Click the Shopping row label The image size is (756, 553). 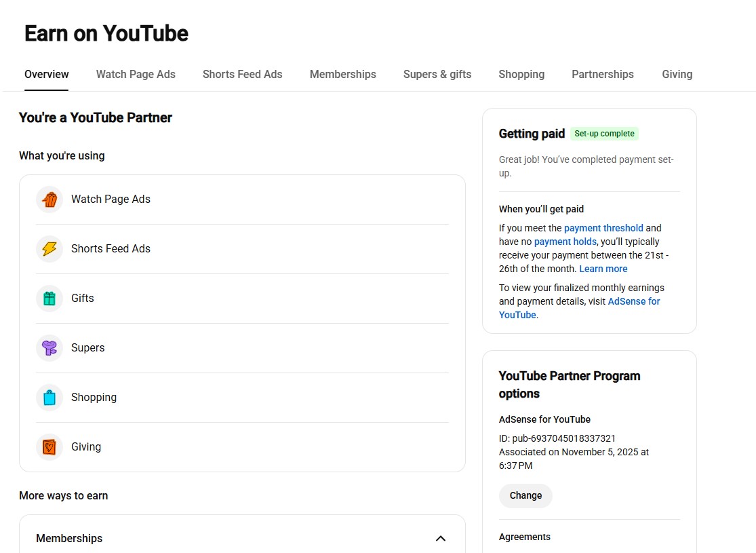click(94, 398)
